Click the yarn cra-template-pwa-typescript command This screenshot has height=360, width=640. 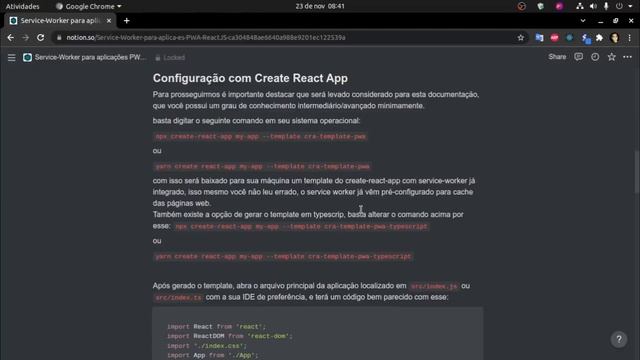(x=283, y=256)
